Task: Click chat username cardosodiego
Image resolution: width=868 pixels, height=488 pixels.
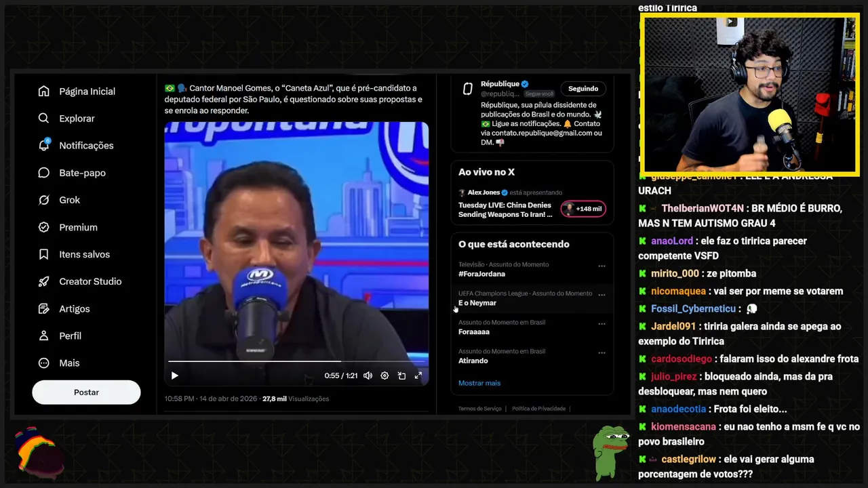Action: [682, 359]
